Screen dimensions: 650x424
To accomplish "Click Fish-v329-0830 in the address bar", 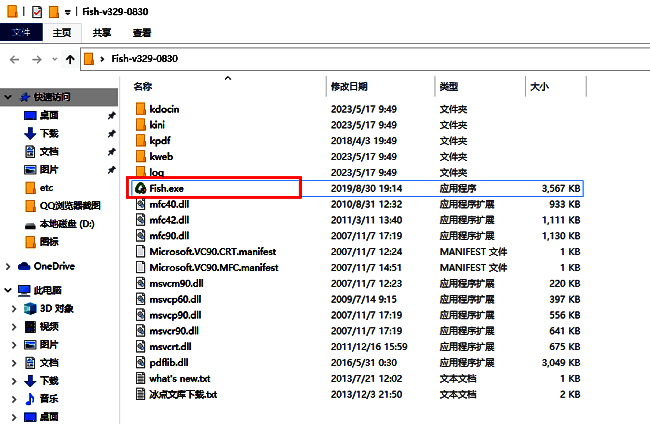I will [x=145, y=58].
